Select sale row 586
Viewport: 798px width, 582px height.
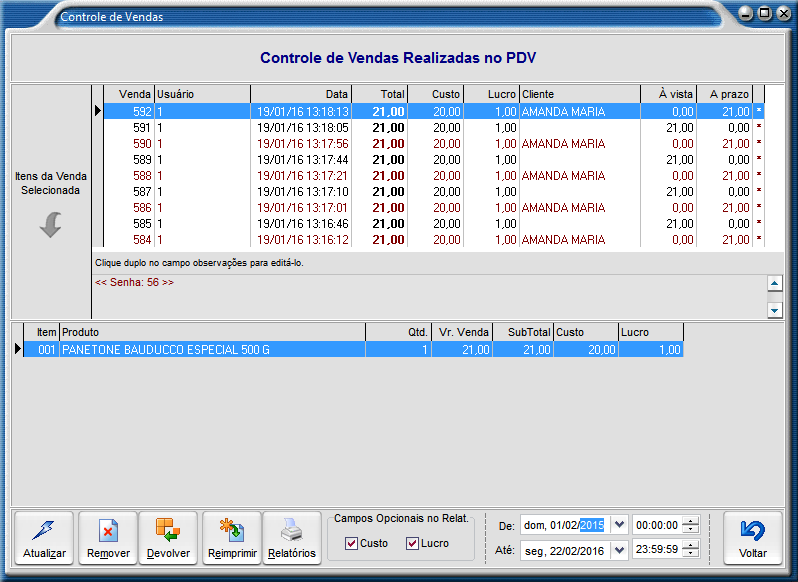[434, 208]
